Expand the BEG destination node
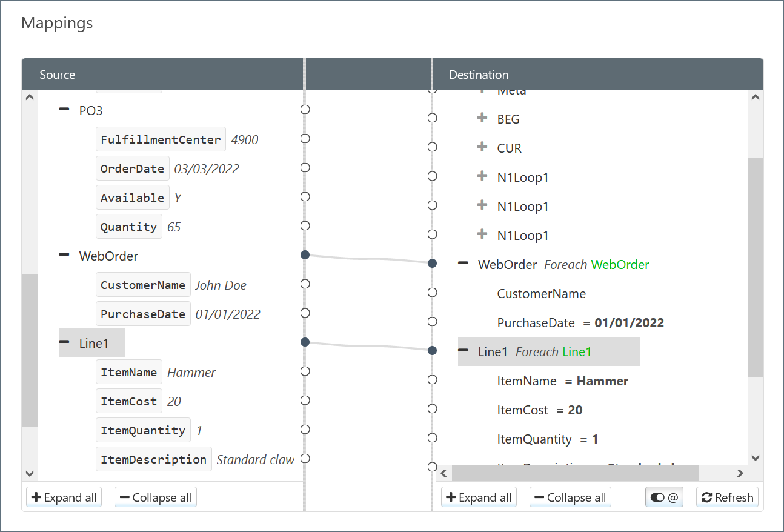The width and height of the screenshot is (784, 532). [x=482, y=118]
